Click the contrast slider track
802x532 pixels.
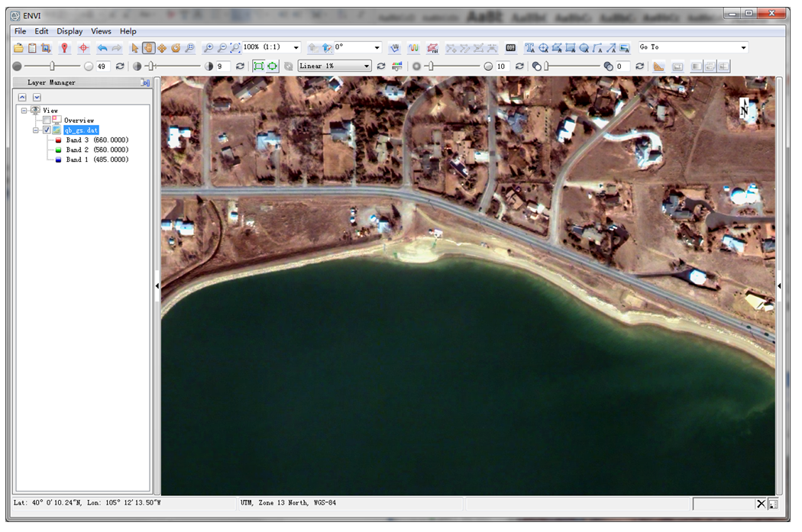coord(173,66)
